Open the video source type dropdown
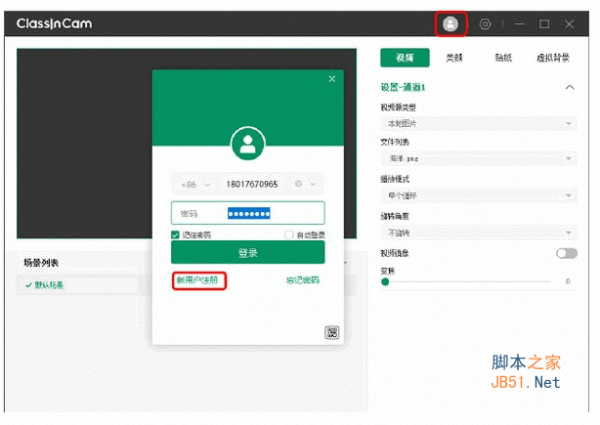This screenshot has width=600, height=425. tap(479, 124)
